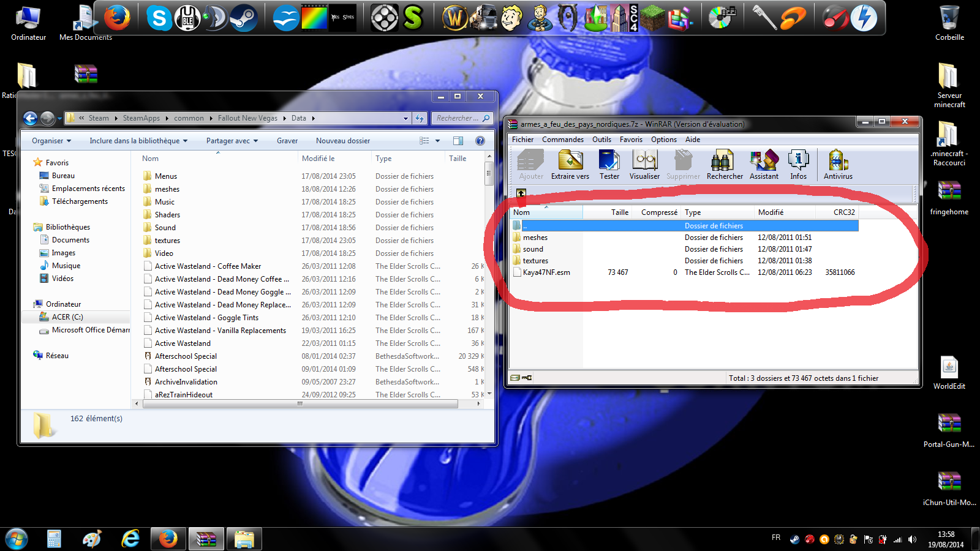Open the recent pages dropdown arrow
This screenshot has width=980, height=551.
click(59, 118)
